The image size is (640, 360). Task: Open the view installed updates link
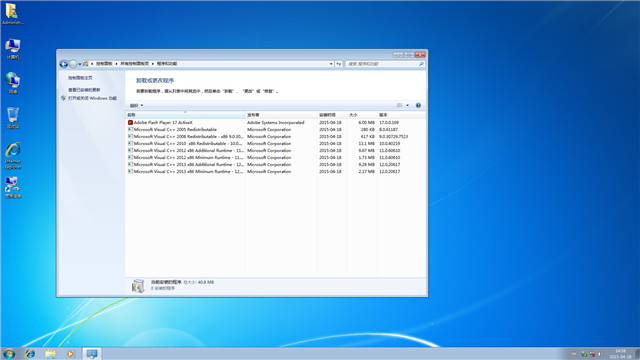click(84, 90)
